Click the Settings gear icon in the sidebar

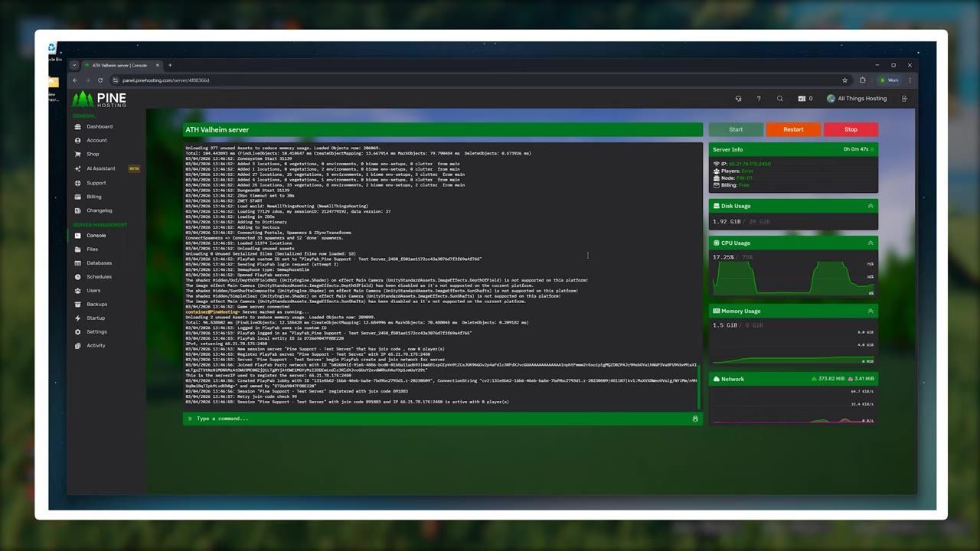pos(78,332)
